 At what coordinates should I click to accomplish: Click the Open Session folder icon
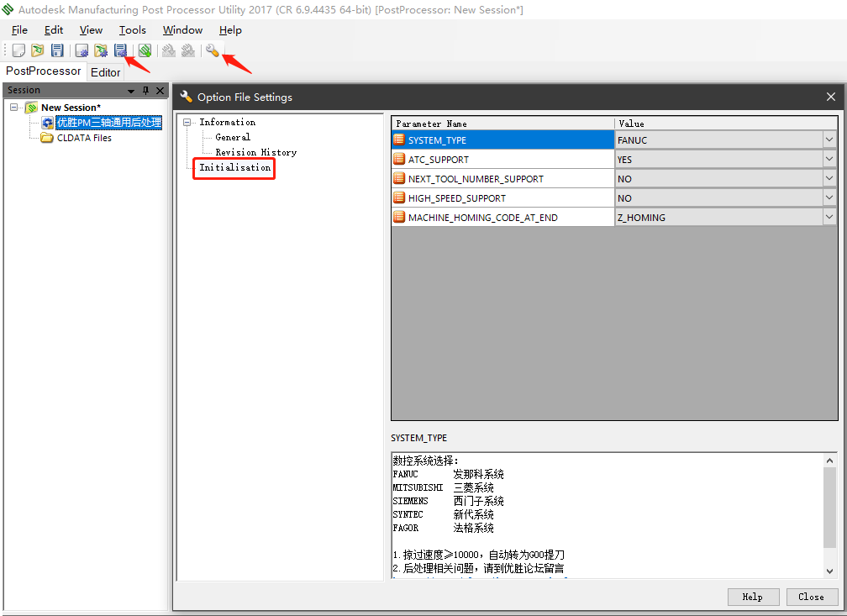click(x=37, y=50)
